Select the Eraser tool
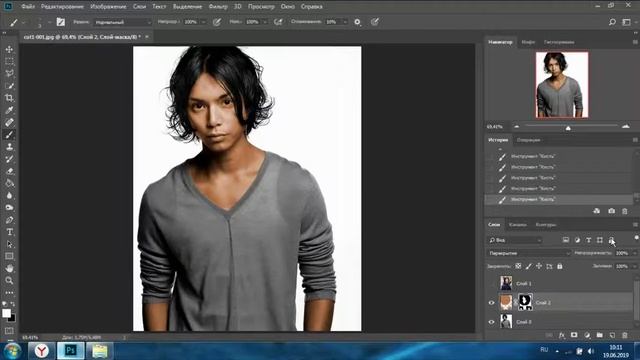Screen dimensions: 640x360 pyautogui.click(x=9, y=171)
